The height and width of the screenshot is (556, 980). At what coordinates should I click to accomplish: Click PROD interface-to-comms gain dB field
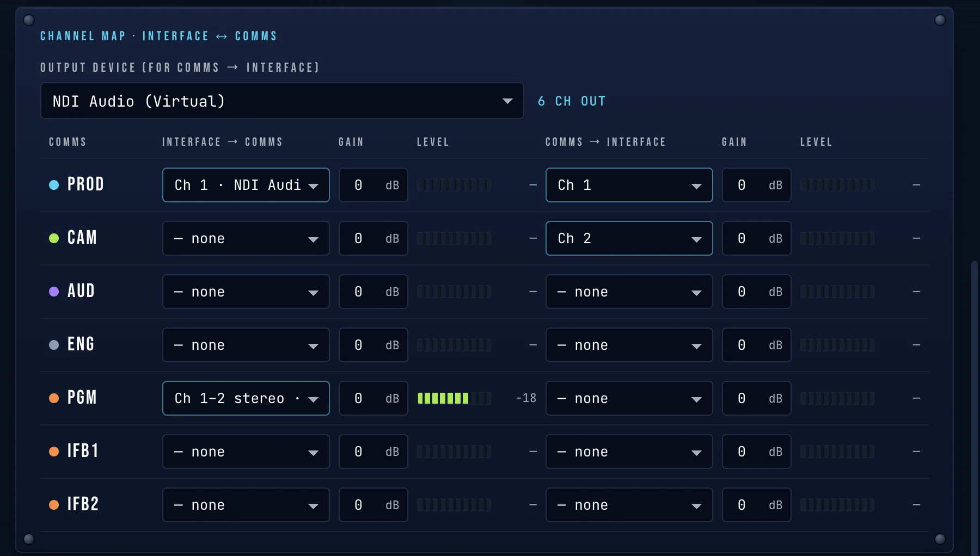tap(373, 185)
